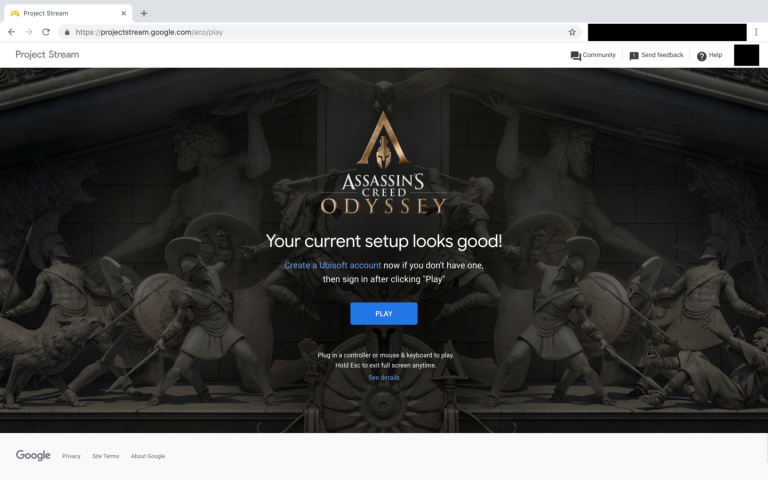The image size is (768, 480).
Task: Open Create a Ubisoft account link
Action: click(x=333, y=265)
